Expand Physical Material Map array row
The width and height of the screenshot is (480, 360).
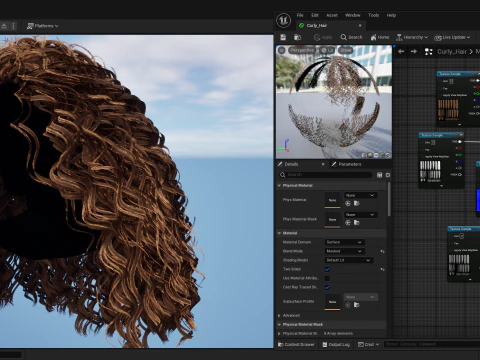click(x=279, y=334)
